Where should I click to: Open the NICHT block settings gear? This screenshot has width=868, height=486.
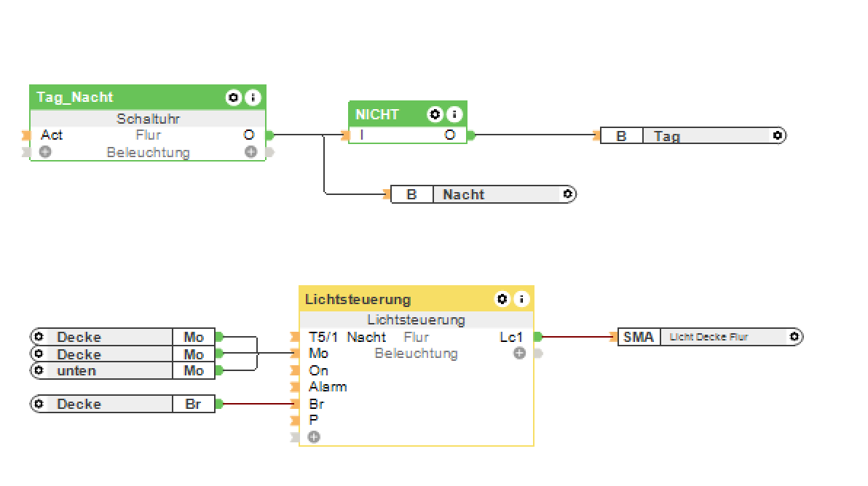pos(435,114)
